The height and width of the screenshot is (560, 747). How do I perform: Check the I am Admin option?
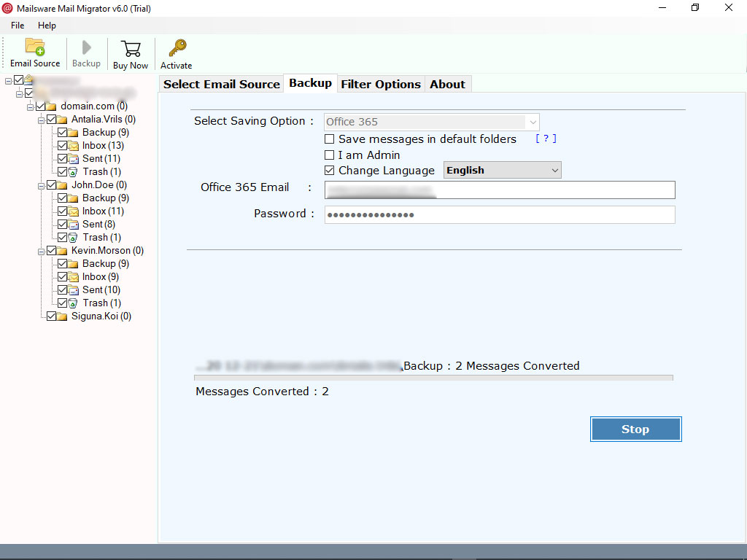point(329,155)
